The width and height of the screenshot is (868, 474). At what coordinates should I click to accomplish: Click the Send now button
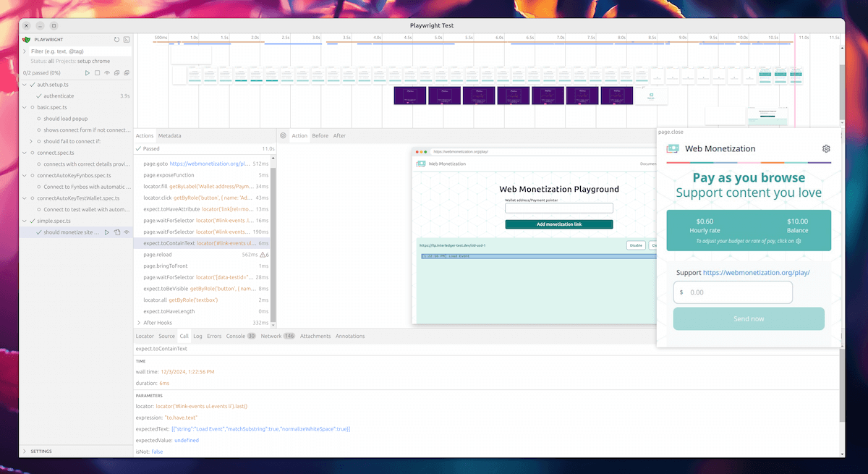click(749, 318)
